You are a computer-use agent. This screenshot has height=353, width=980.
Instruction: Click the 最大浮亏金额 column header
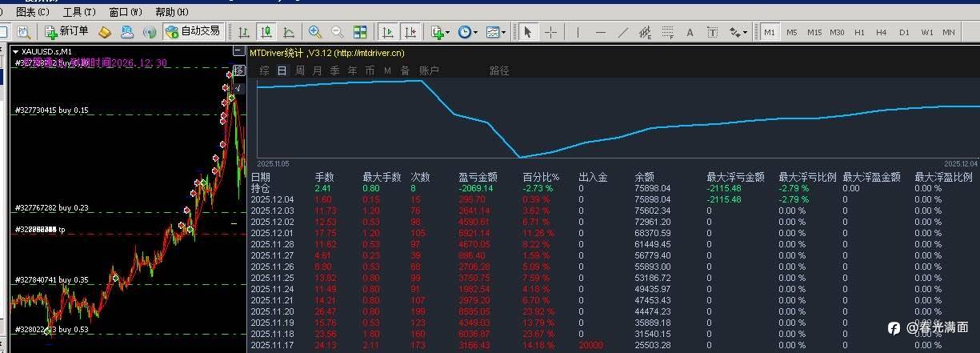[735, 177]
